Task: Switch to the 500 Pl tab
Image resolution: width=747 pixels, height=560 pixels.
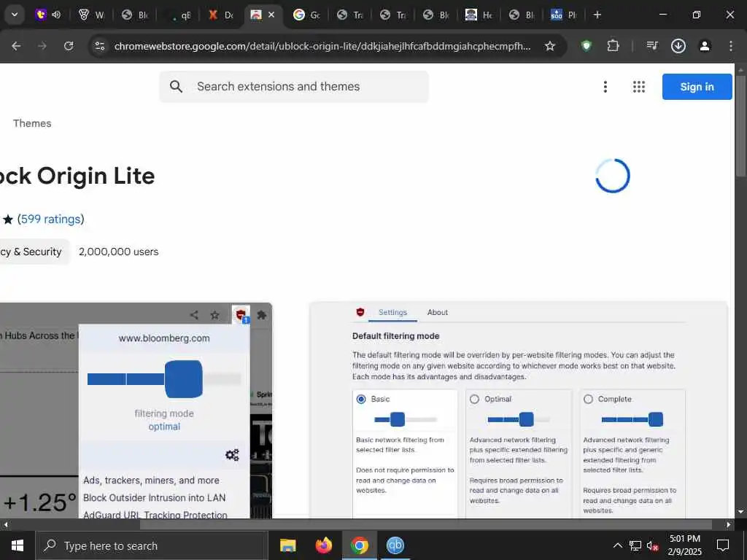Action: [x=564, y=15]
